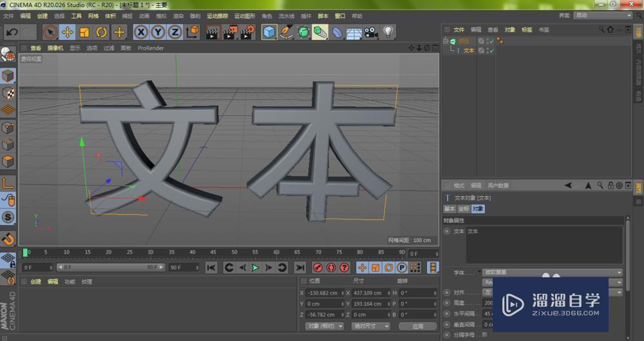The height and width of the screenshot is (341, 644).
Task: Switch to the 基本 attribute tab
Action: click(450, 209)
